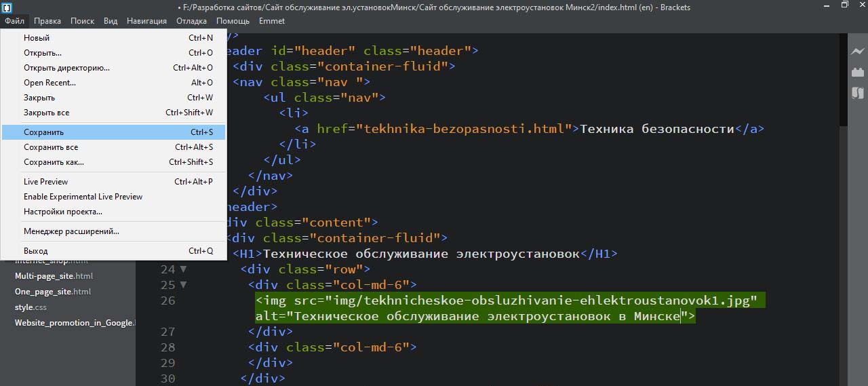Image resolution: width=868 pixels, height=386 pixels.
Task: Collapse code fold arrow at line 25
Action: pyautogui.click(x=183, y=285)
